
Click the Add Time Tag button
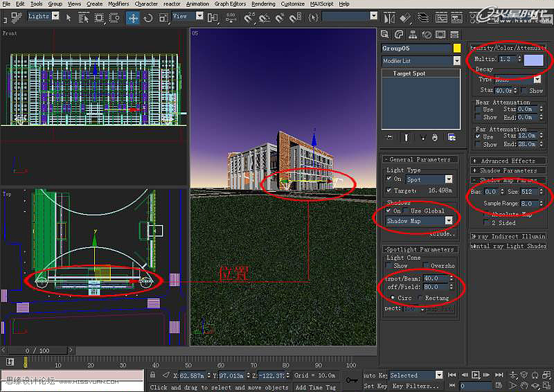[x=315, y=387]
